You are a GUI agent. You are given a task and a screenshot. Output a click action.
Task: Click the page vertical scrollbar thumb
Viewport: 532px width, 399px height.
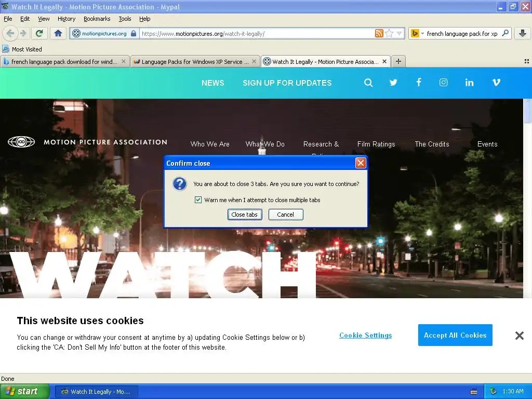(x=527, y=111)
